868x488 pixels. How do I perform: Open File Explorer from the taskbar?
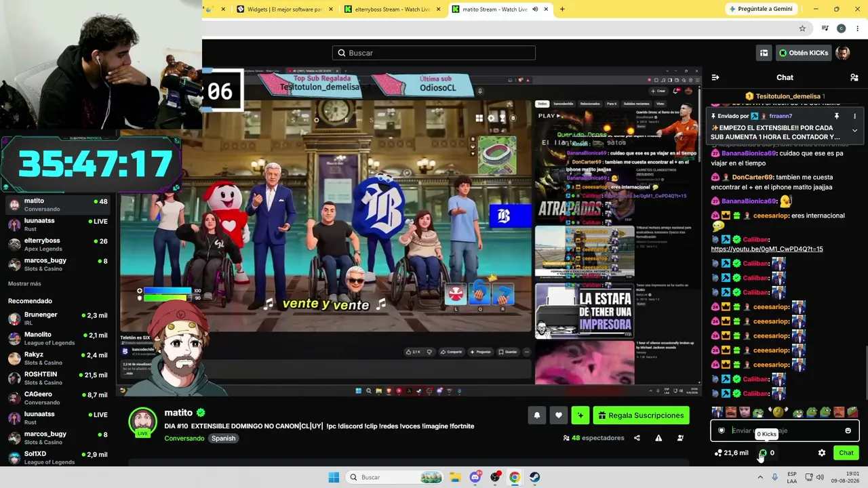(455, 477)
